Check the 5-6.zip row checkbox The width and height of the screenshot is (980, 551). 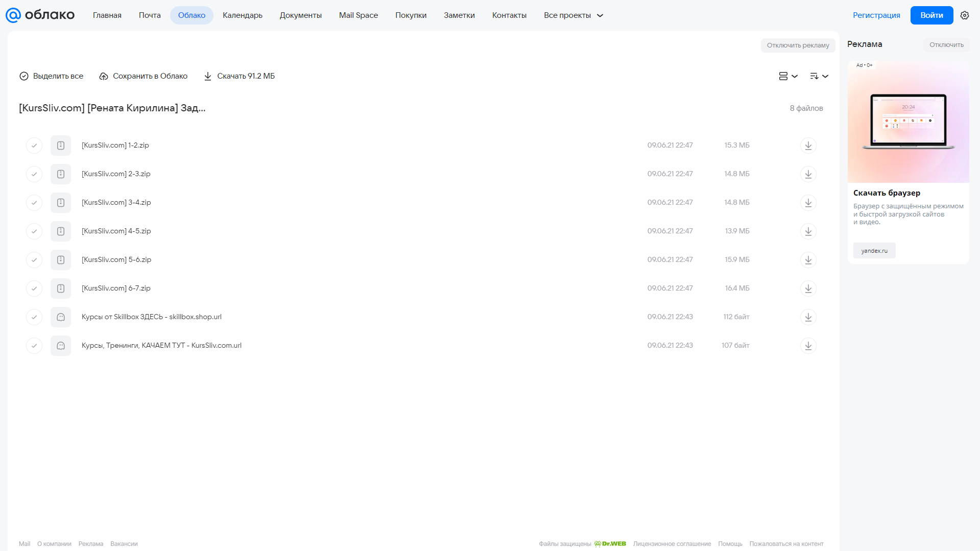click(34, 260)
